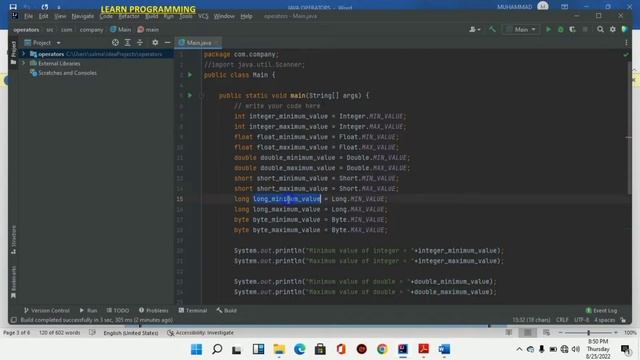Build project with the hammer icon
Viewport: 640px width, 360px height.
(492, 29)
